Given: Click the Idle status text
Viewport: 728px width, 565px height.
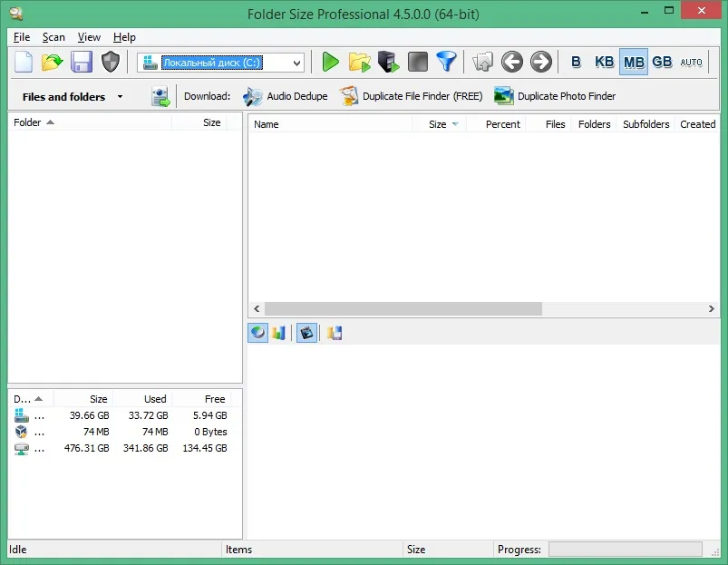Looking at the screenshot, I should (x=17, y=550).
